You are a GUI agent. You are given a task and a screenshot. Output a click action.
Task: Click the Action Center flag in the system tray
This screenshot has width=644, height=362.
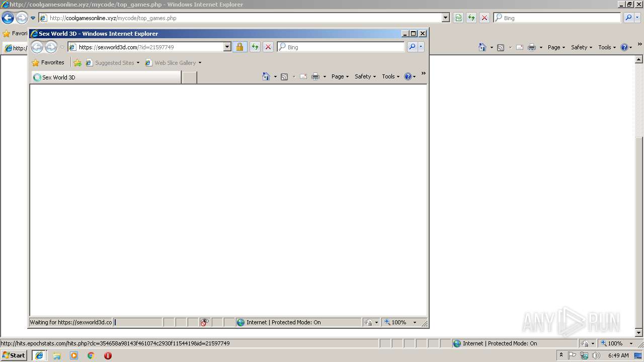[573, 355]
